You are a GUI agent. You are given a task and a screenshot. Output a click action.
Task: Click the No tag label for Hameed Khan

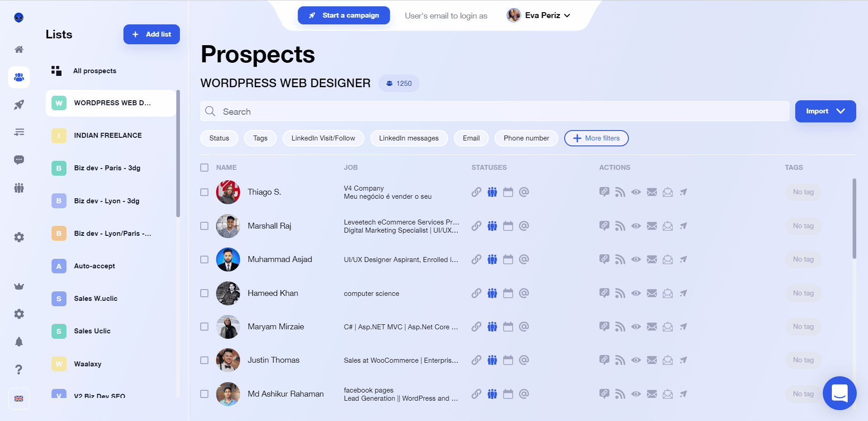(x=803, y=293)
